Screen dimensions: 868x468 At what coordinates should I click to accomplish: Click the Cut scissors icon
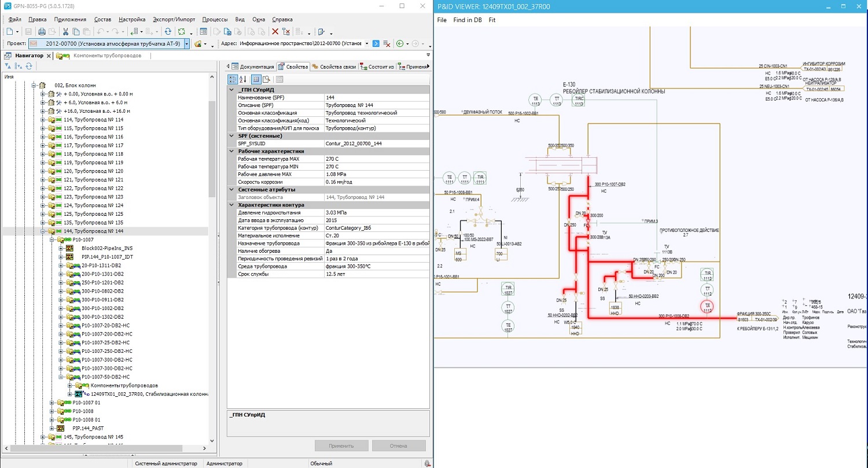coord(65,32)
